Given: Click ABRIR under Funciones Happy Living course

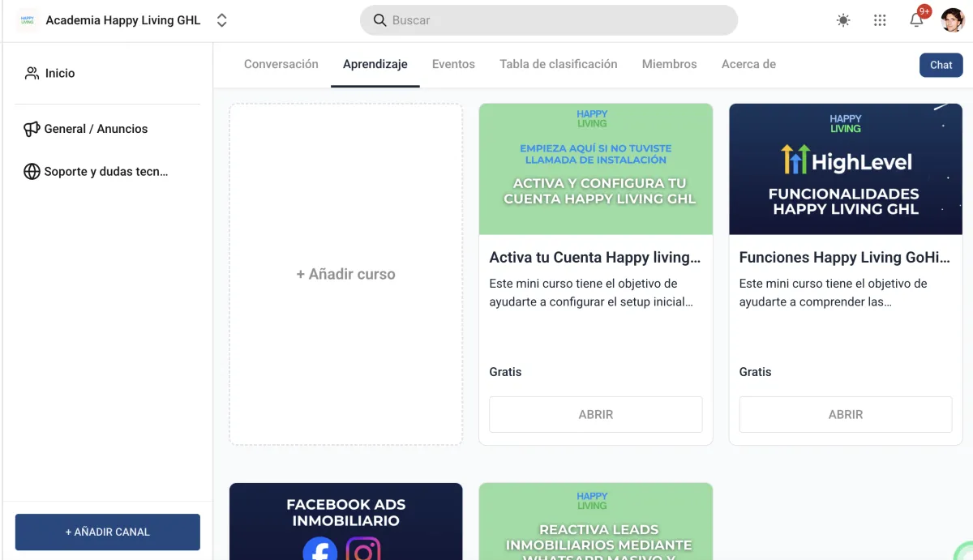Looking at the screenshot, I should pos(846,414).
